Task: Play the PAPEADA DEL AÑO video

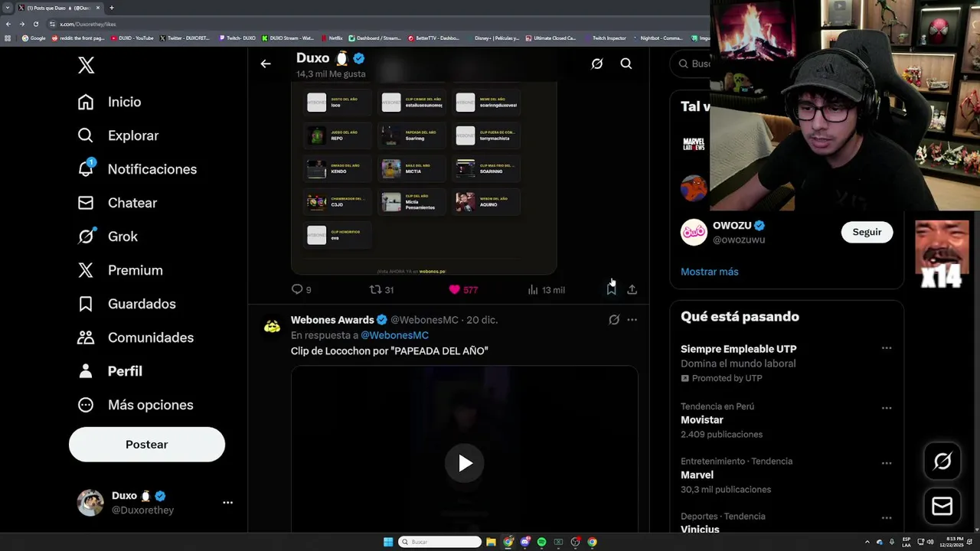Action: click(x=465, y=463)
